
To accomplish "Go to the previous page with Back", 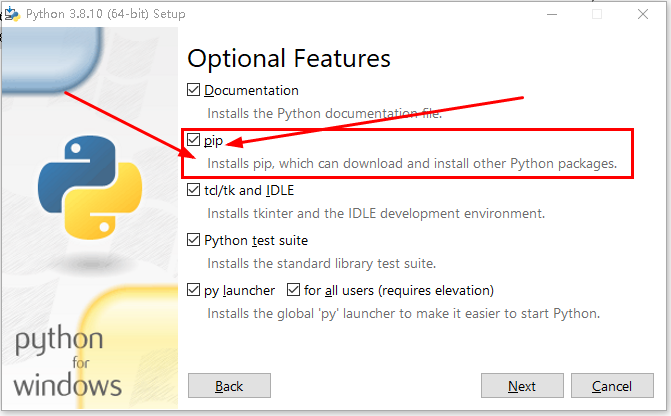I will click(x=229, y=386).
